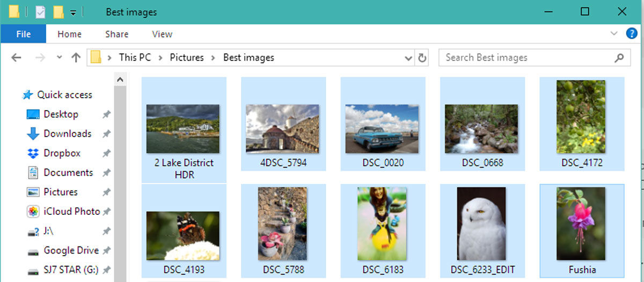This screenshot has width=644, height=282.
Task: Select the DSC_0668 waterfall thumbnail
Action: (481, 128)
